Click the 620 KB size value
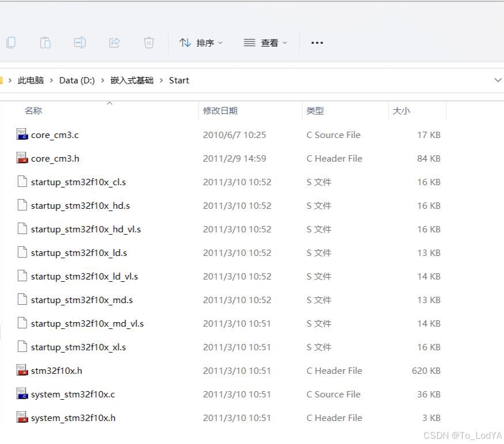Screen dimensions: 504x444 tap(426, 371)
